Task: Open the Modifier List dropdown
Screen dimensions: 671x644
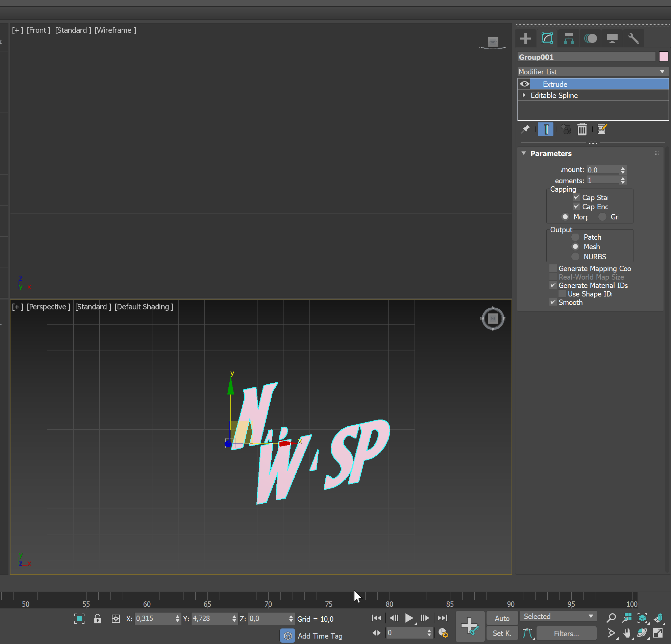Action: (x=592, y=72)
